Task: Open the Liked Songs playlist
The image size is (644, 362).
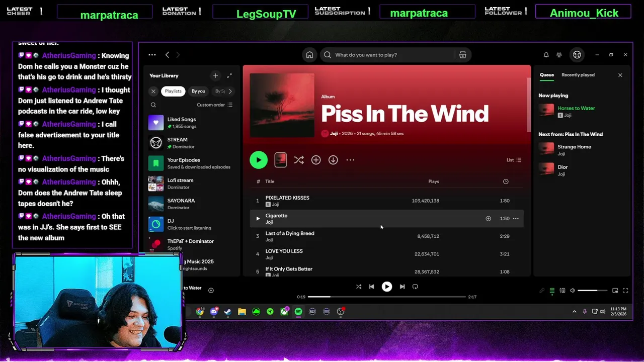Action: pyautogui.click(x=192, y=123)
